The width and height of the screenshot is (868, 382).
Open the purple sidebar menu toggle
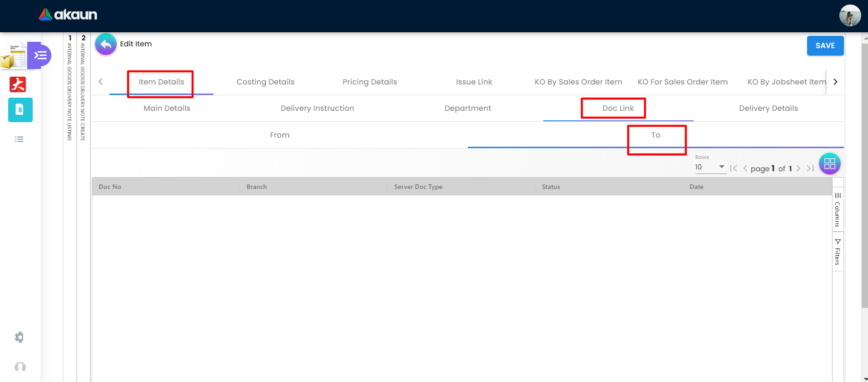pyautogui.click(x=40, y=55)
